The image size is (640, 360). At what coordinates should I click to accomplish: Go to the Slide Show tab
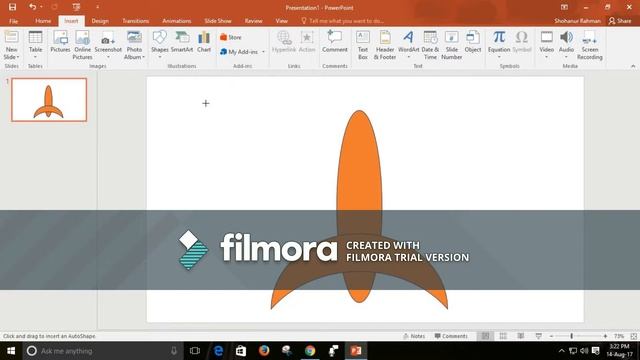pos(218,21)
